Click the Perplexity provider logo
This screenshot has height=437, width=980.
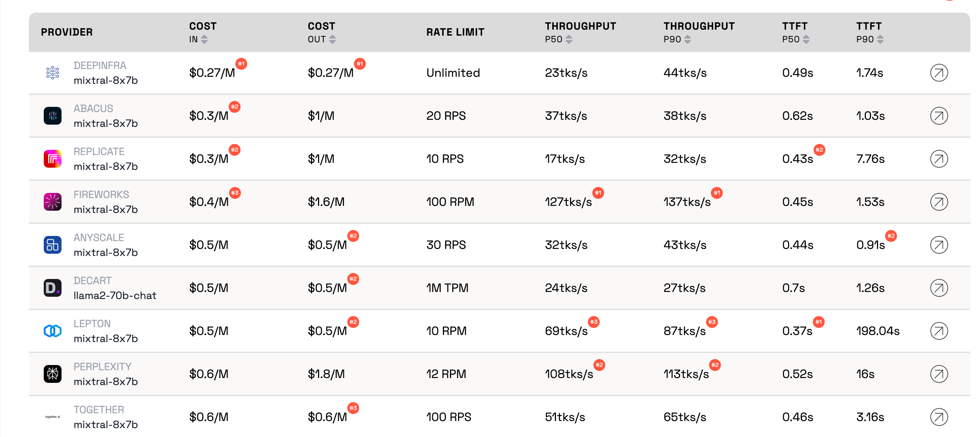53,374
